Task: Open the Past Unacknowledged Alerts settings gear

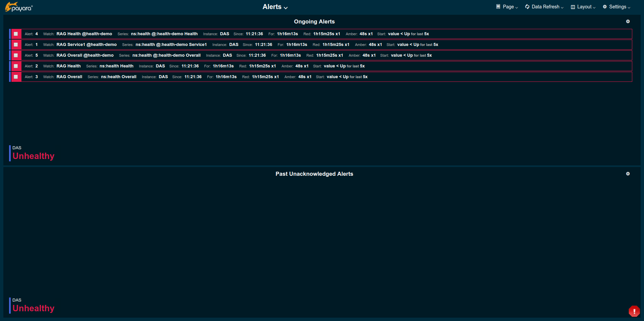Action: click(x=628, y=174)
